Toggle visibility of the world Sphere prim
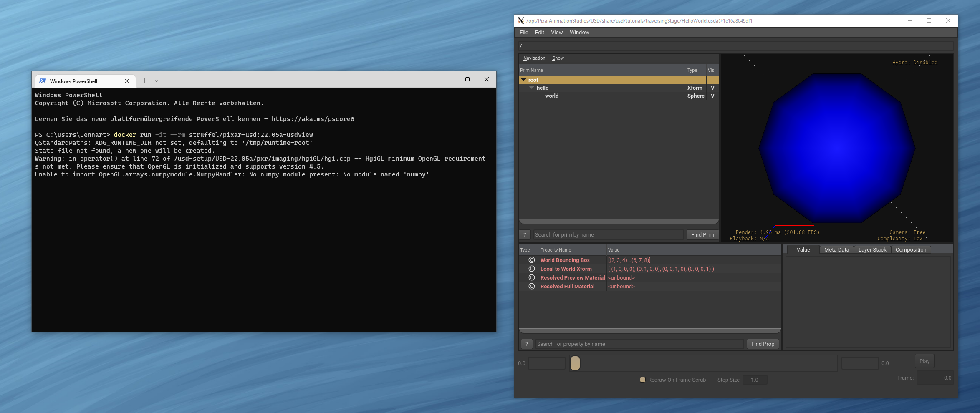Image resolution: width=980 pixels, height=413 pixels. 712,96
